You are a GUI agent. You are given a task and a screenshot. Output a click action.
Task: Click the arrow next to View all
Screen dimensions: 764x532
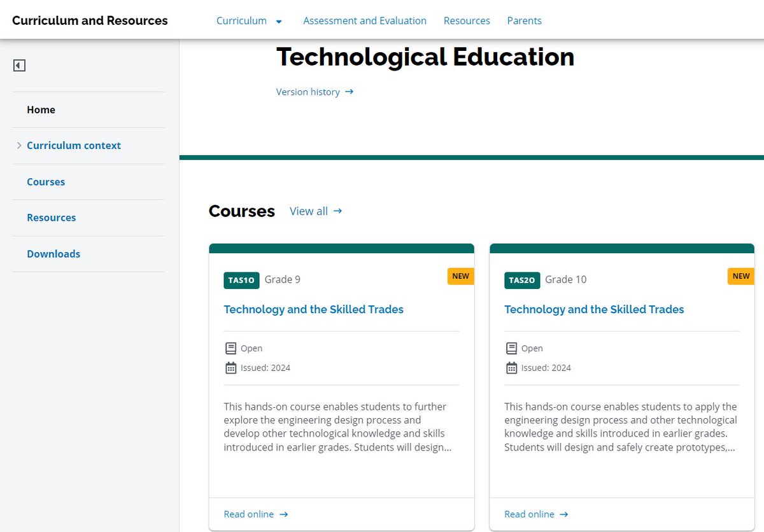pyautogui.click(x=337, y=211)
